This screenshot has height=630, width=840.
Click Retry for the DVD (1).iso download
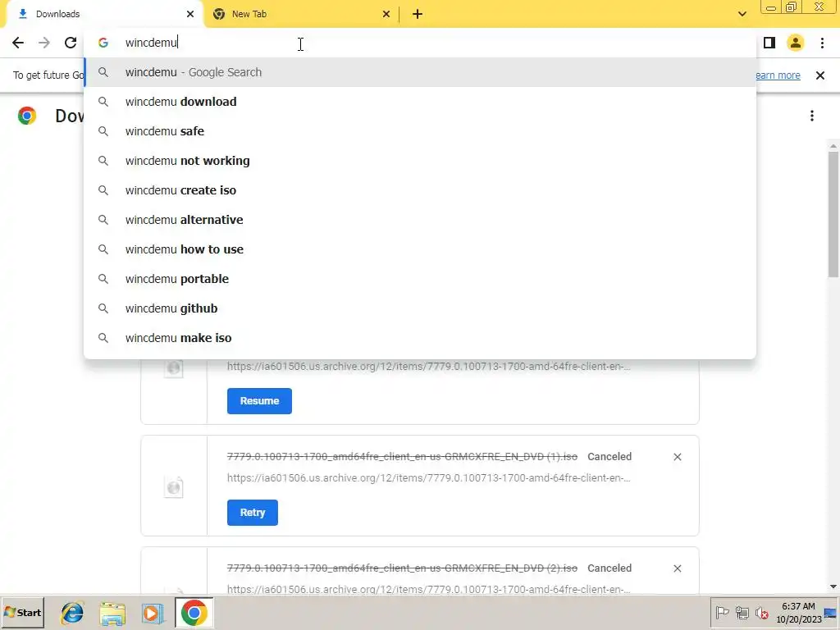[253, 513]
